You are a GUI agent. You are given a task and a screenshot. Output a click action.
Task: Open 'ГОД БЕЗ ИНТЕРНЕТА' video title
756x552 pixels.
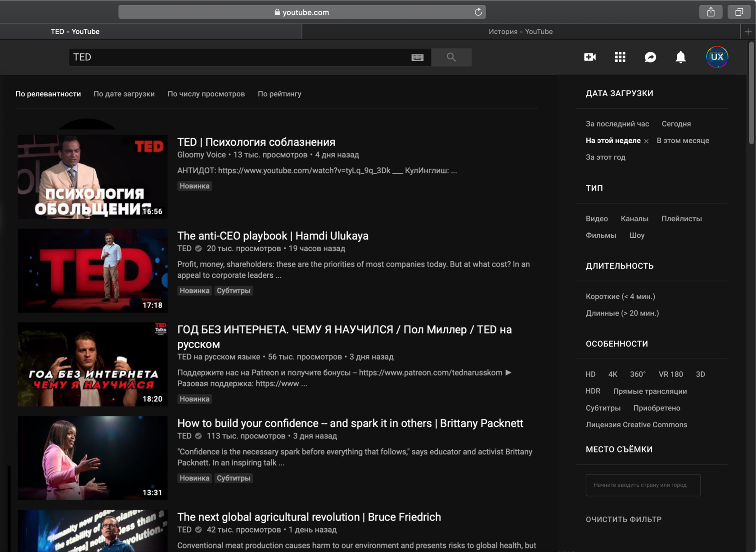point(344,337)
